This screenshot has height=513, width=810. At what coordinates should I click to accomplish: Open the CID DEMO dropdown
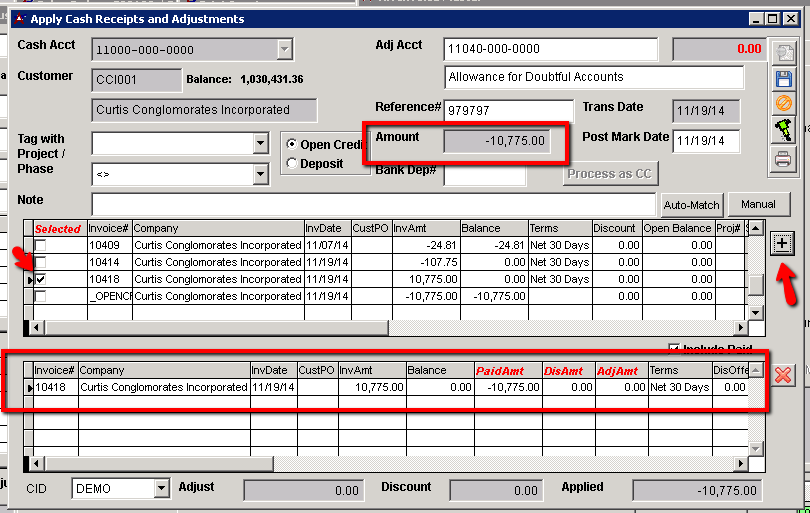pos(161,488)
